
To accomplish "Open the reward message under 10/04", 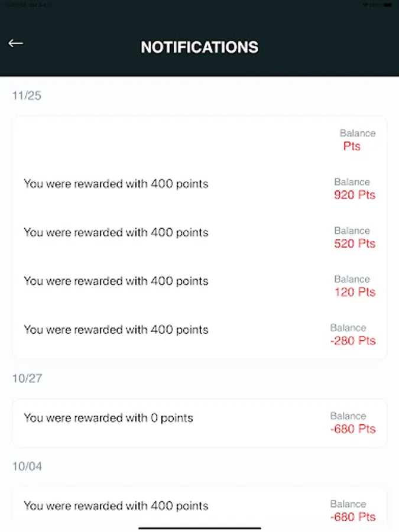I will (116, 506).
